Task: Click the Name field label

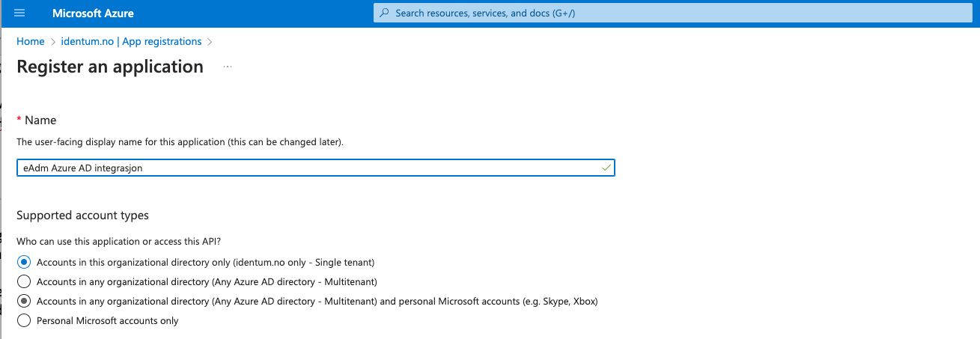Action: [40, 120]
